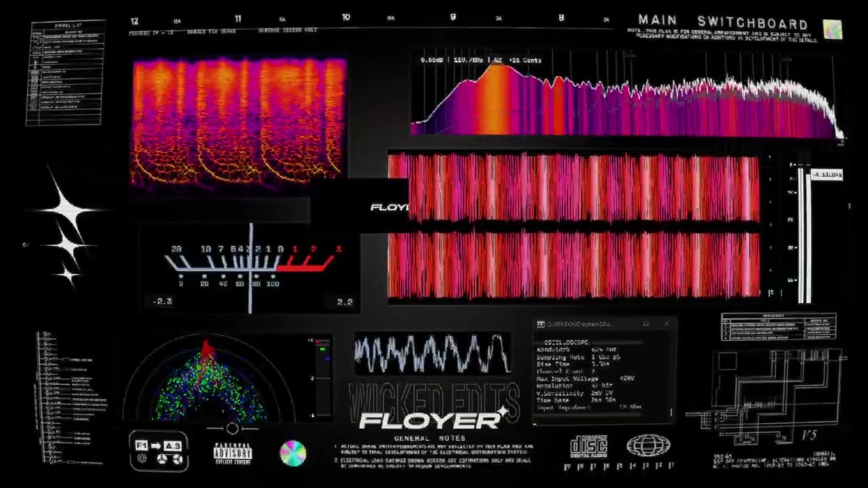Click the Sampling Rate row in the terminal
Screen dimensions: 868x488
click(578, 357)
